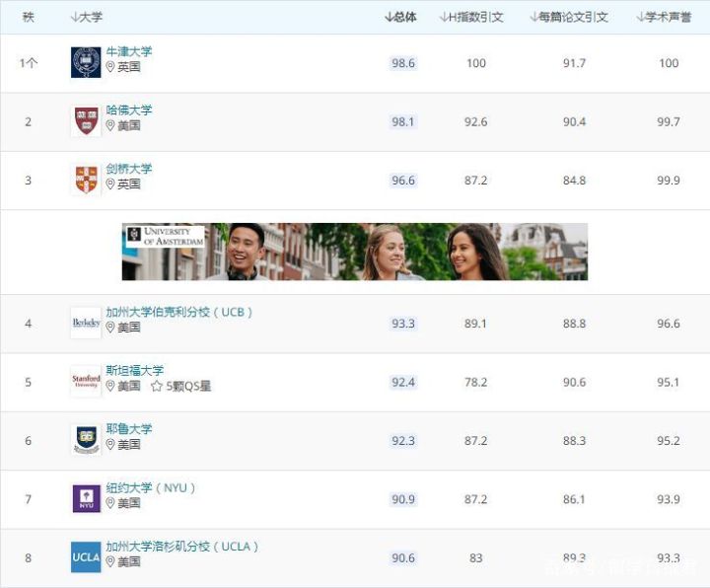Sort by 总体 overall score column
Viewport: 710px width, 588px height.
pyautogui.click(x=400, y=17)
